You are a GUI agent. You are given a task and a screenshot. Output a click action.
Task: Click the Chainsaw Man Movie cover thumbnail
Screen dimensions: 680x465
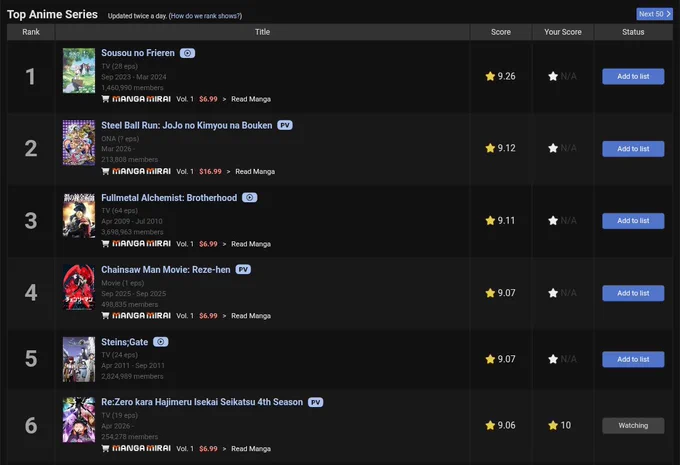[x=79, y=287]
